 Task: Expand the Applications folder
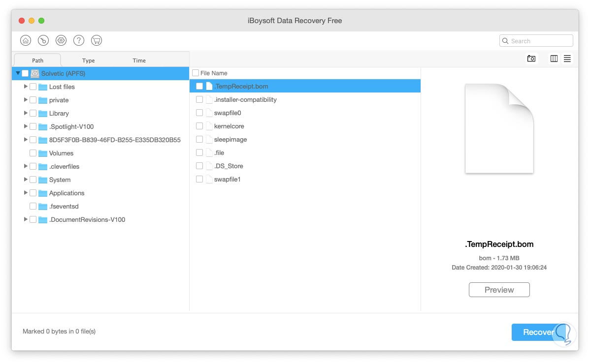(26, 193)
